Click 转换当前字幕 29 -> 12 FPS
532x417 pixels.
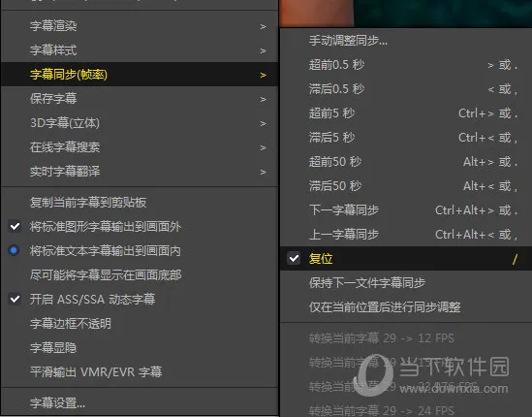tap(406, 338)
